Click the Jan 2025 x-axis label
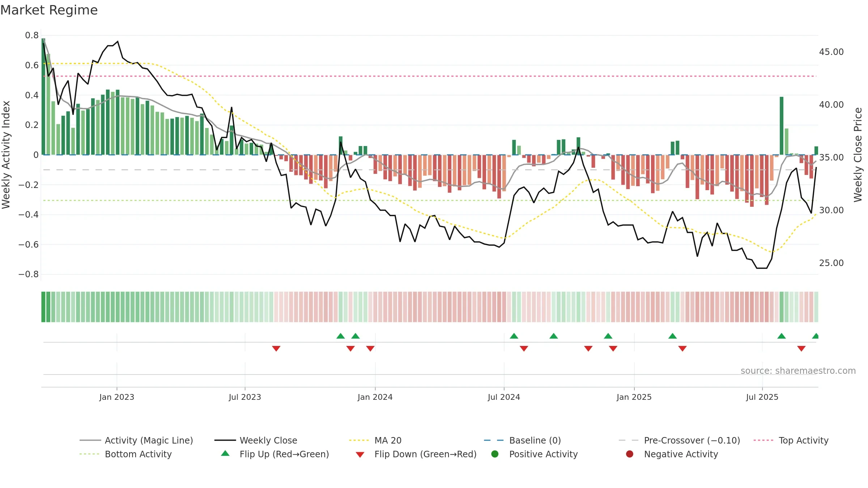The height and width of the screenshot is (488, 868). 634,397
